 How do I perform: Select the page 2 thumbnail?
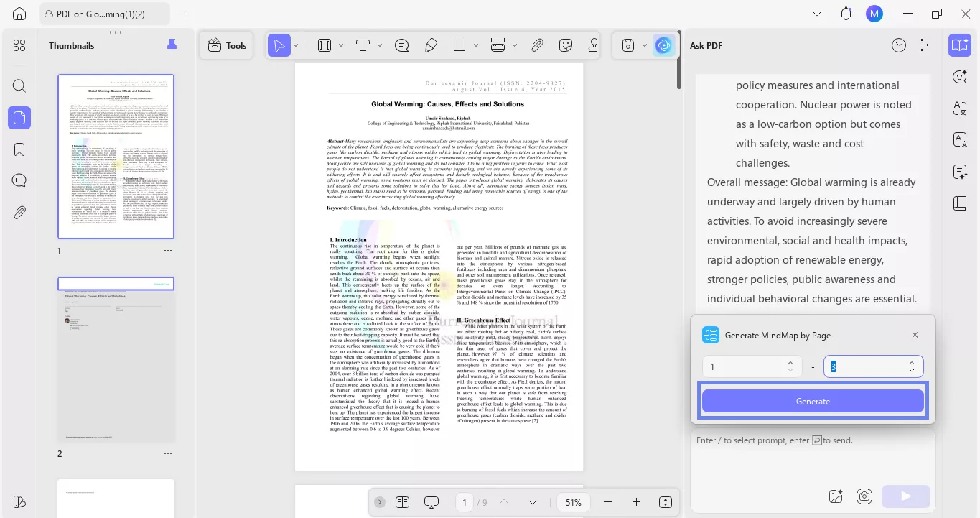[116, 359]
